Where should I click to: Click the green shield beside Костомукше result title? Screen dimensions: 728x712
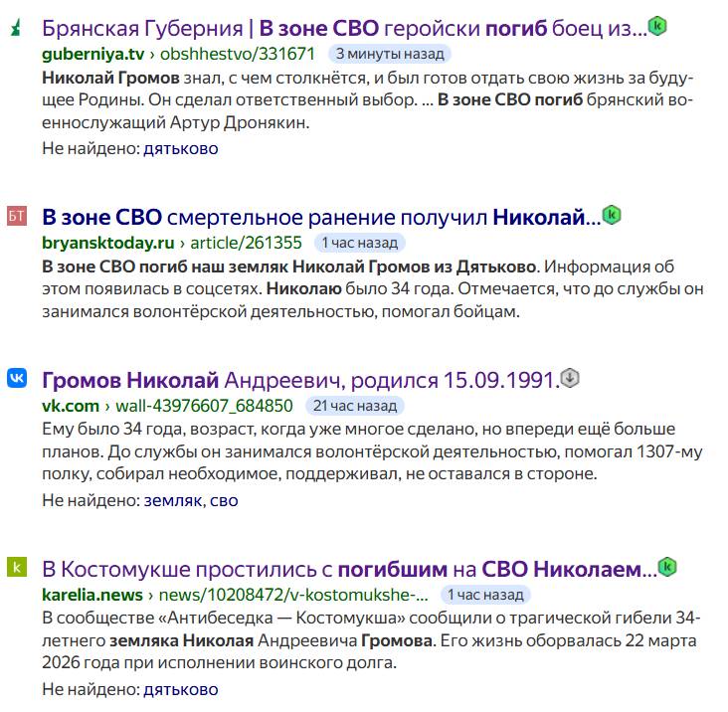[667, 567]
